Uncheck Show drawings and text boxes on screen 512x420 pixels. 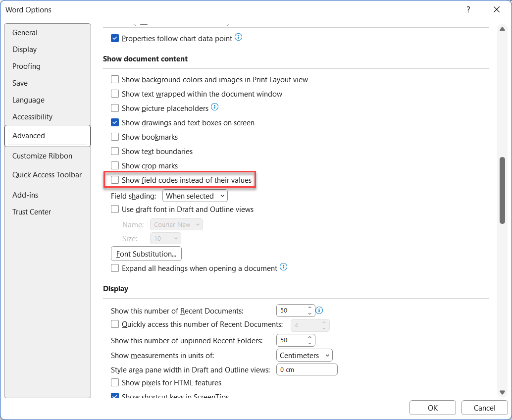pos(115,122)
